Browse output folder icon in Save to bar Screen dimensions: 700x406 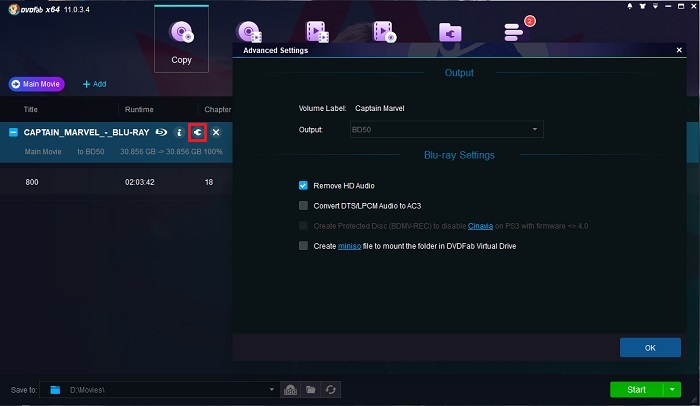[311, 390]
